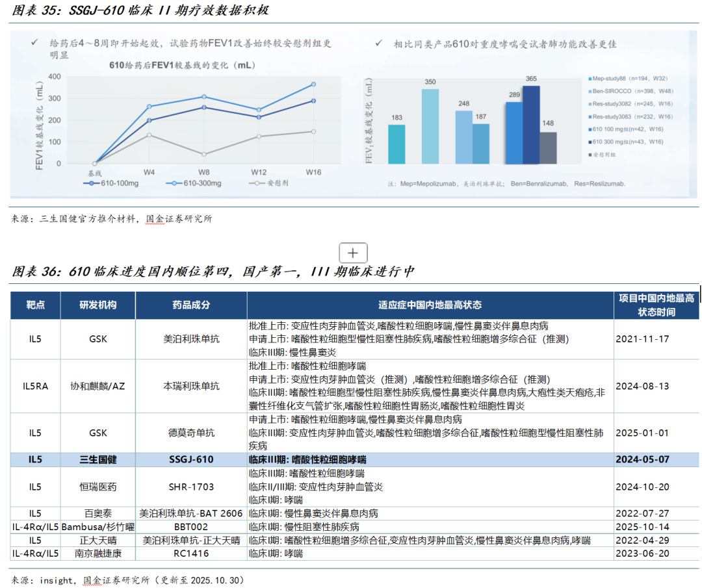
Task: Click the 美泊利珠单抗 cell in the GSK row
Action: (x=191, y=339)
